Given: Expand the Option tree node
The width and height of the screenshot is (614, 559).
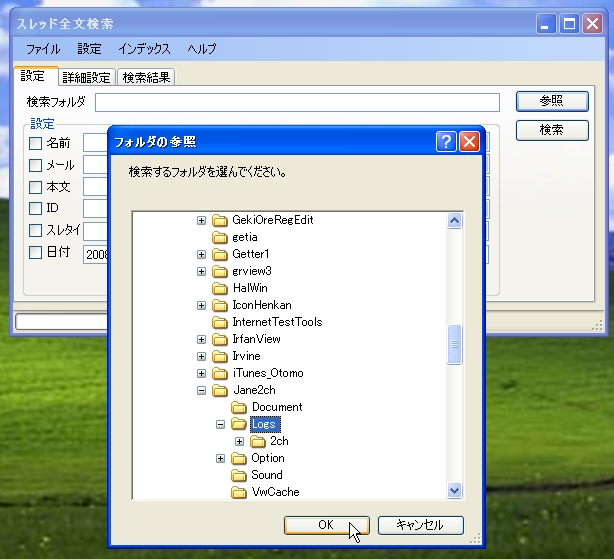Looking at the screenshot, I should point(220,458).
